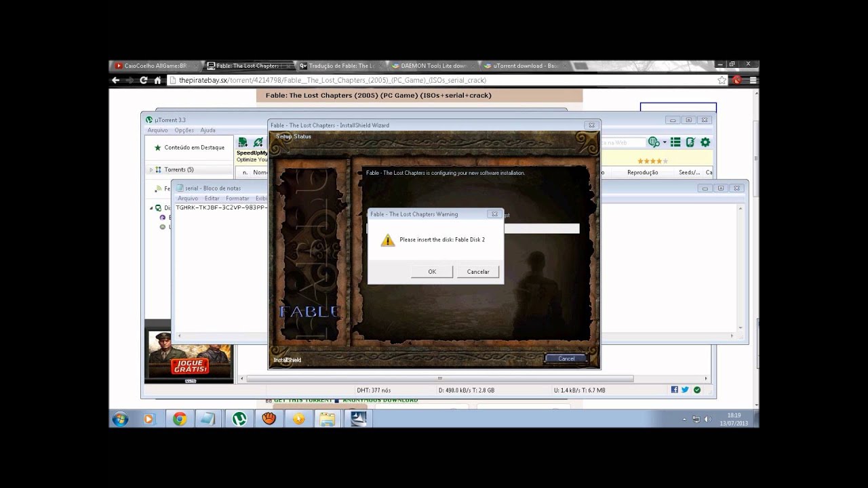
Task: Click download speed status D: 490.0 kB/s
Action: (x=467, y=390)
